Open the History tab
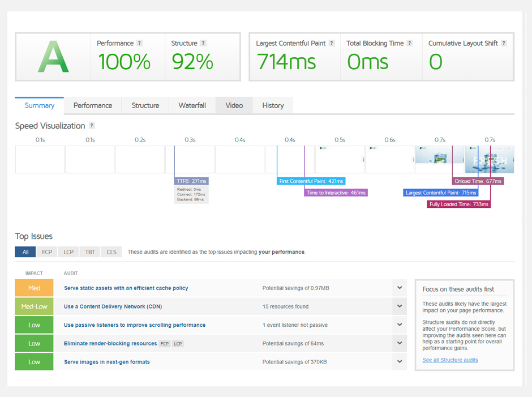This screenshot has width=532, height=397. pos(273,105)
